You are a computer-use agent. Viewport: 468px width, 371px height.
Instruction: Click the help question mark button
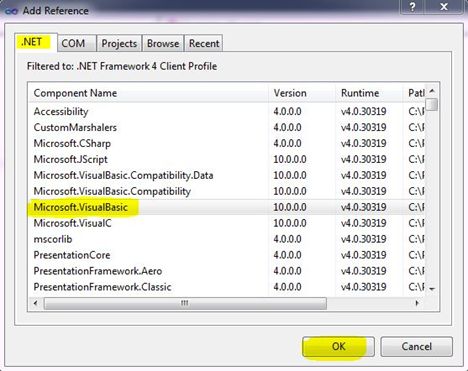point(412,6)
